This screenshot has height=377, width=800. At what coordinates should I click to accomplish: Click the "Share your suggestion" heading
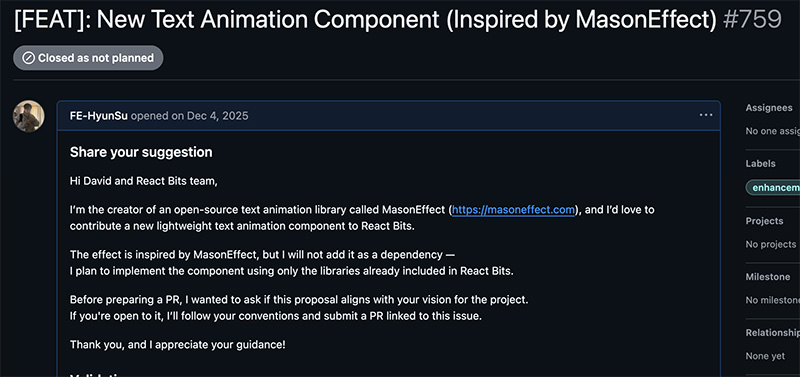point(141,152)
